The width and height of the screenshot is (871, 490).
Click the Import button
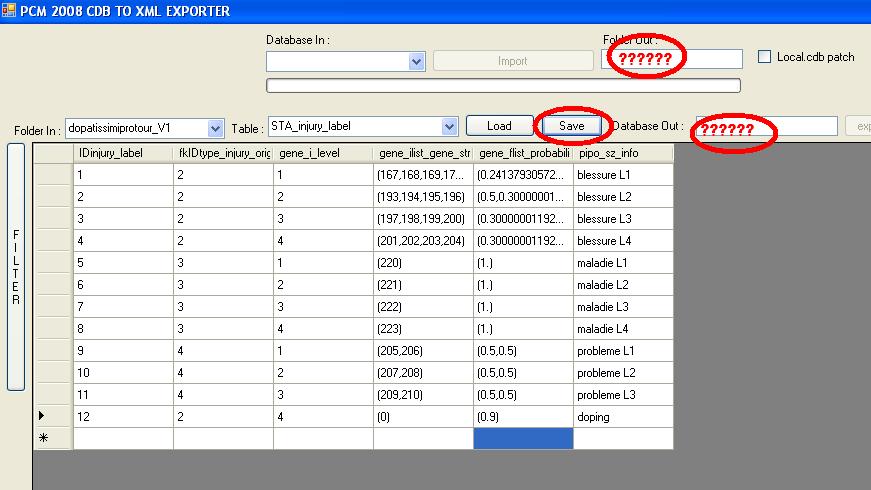click(512, 61)
